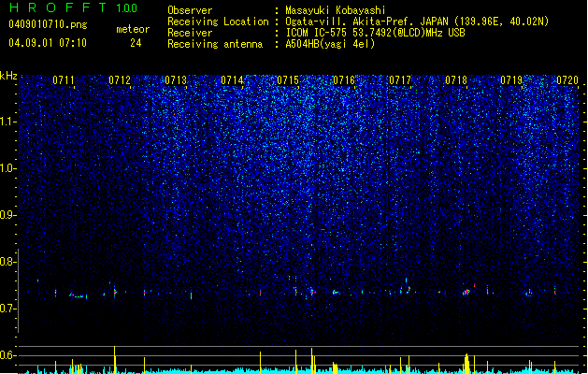Screen dimensions: 588x374
Task: Click the 1.1 kHz axis tick label
Action: click(7, 122)
